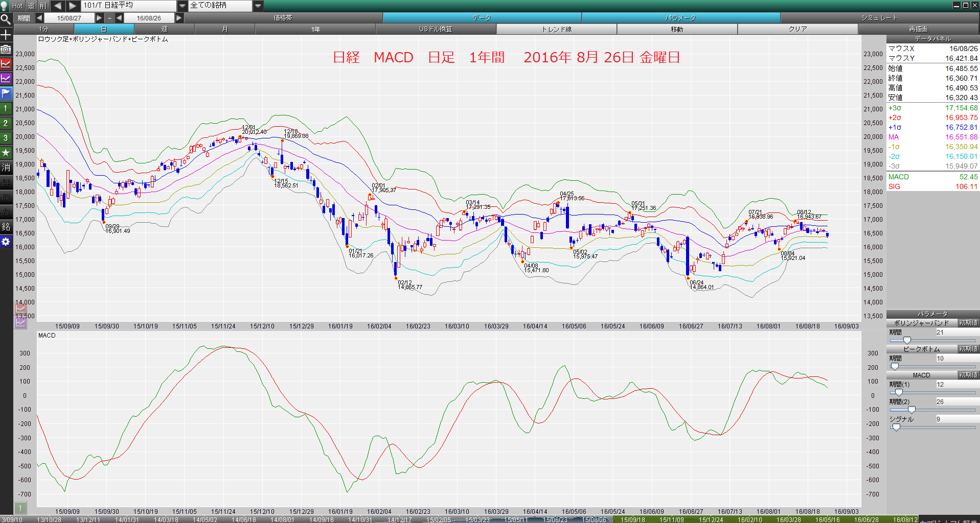Select the 月 monthly timeframe
This screenshot has height=523, width=980.
(x=224, y=29)
